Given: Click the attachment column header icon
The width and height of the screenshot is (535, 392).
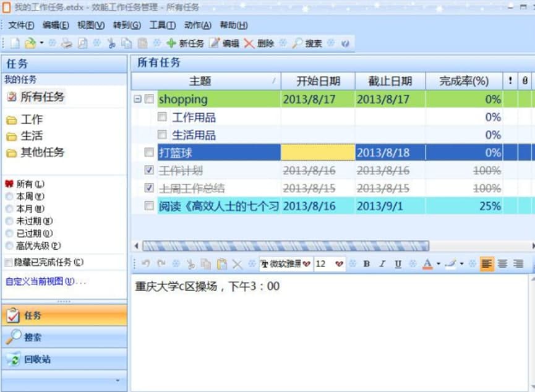Looking at the screenshot, I should click(x=525, y=81).
